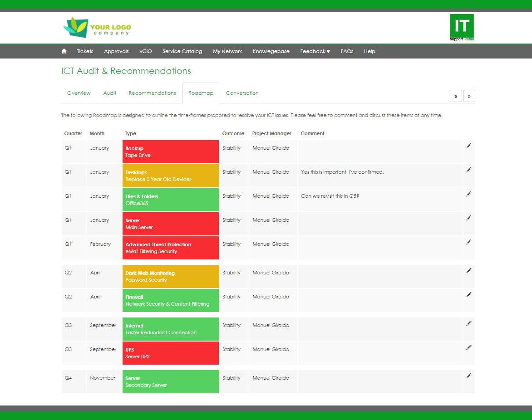This screenshot has height=420, width=532.
Task: Switch to the Overview tab
Action: [x=79, y=93]
